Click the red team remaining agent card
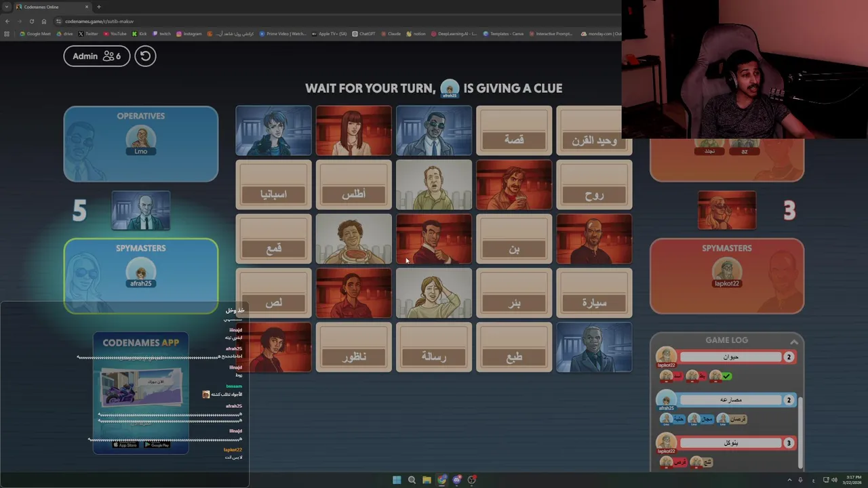Viewport: 868px width, 488px height. [726, 211]
